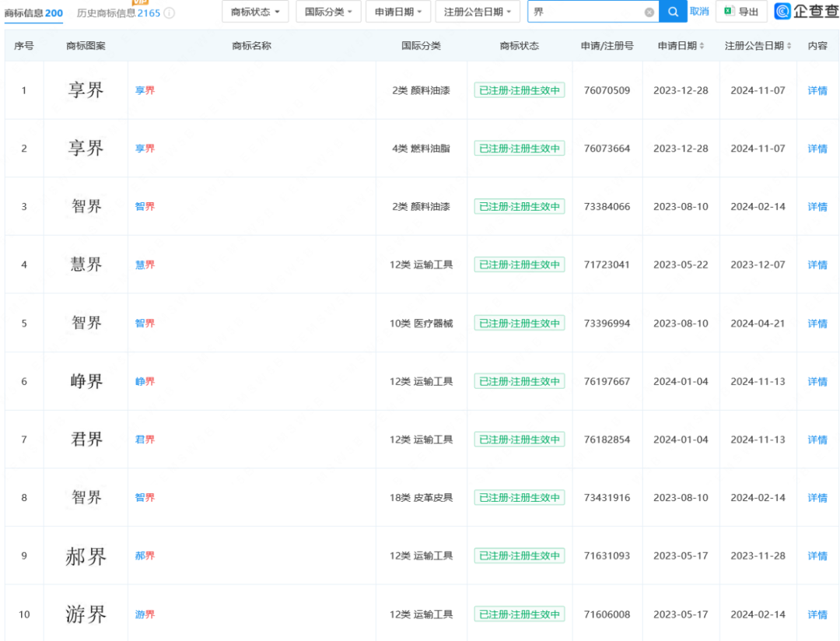Open 详情 for trademark 76182854
The width and height of the screenshot is (840, 641).
[817, 440]
